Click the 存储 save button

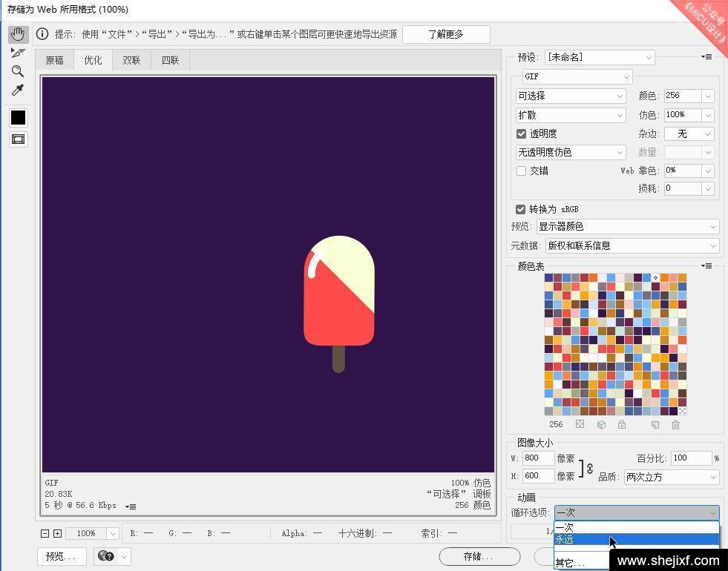coord(479,556)
